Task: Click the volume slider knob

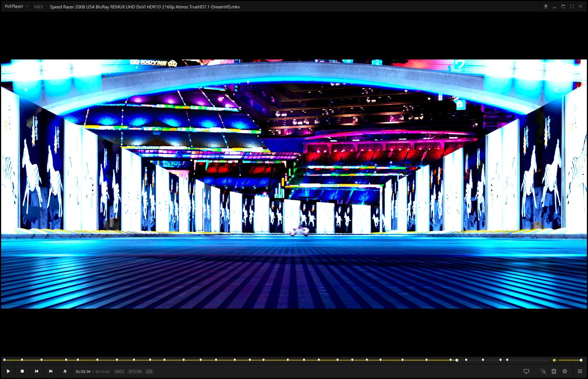Action: pyautogui.click(x=581, y=360)
